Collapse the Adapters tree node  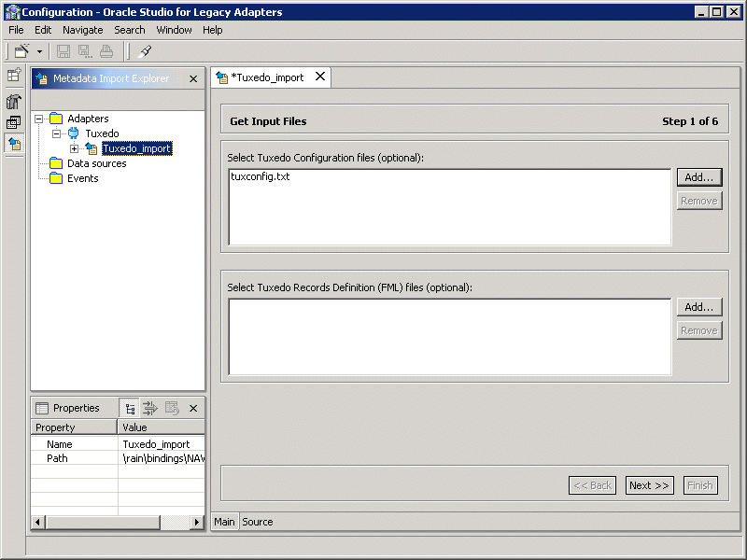coord(39,119)
